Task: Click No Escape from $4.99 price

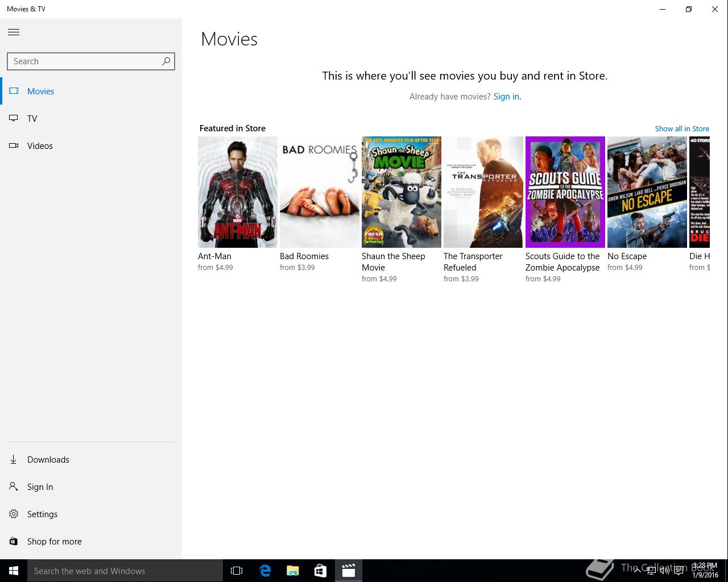Action: point(624,268)
